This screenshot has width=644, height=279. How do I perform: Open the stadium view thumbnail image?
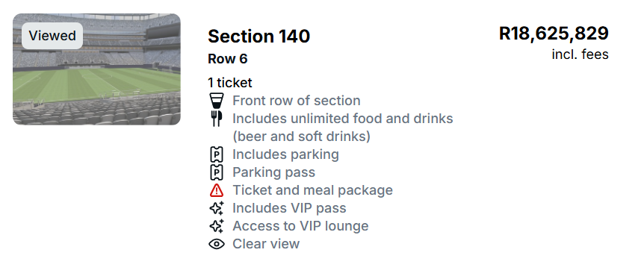click(x=96, y=69)
